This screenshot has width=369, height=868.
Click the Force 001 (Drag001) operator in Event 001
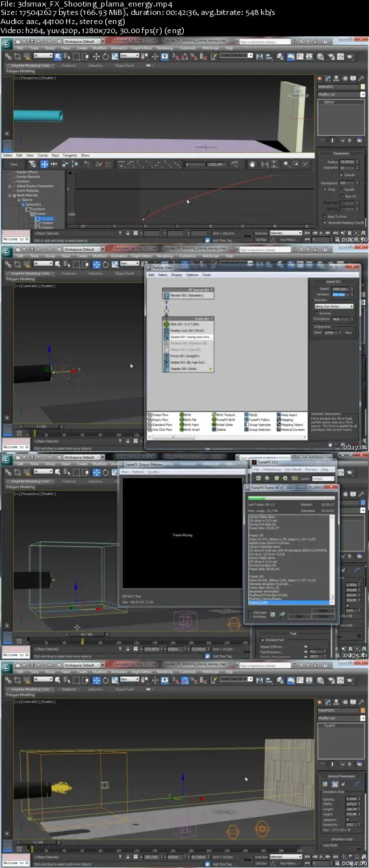tap(188, 356)
